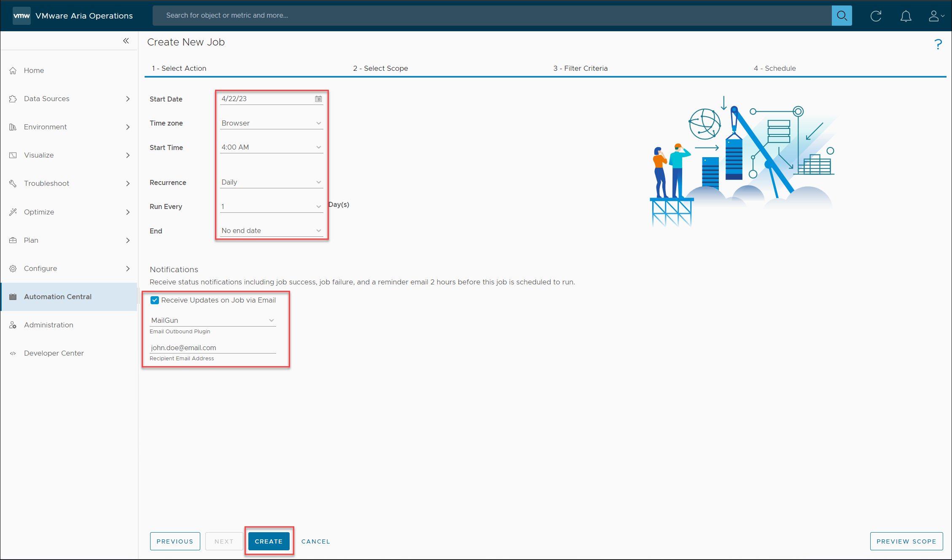This screenshot has height=560, width=952.
Task: Navigate to 2 - Select Scope tab
Action: tap(381, 68)
